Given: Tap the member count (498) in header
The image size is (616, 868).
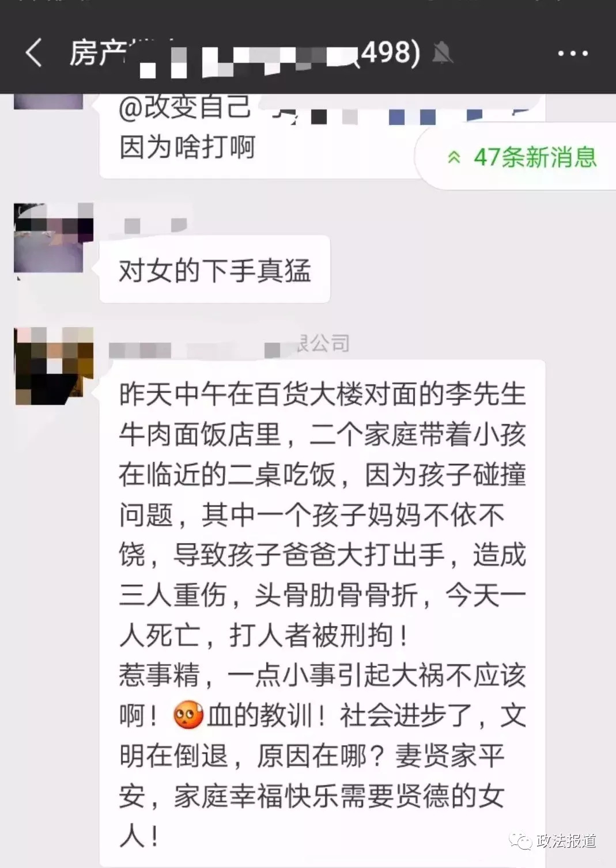Looking at the screenshot, I should (x=387, y=53).
